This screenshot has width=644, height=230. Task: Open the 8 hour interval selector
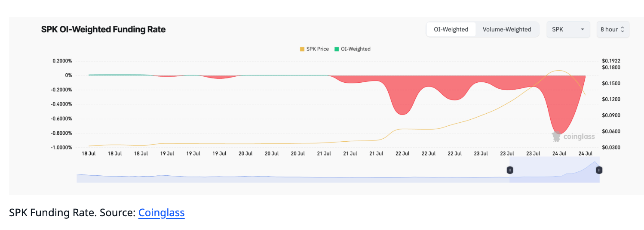coord(612,30)
